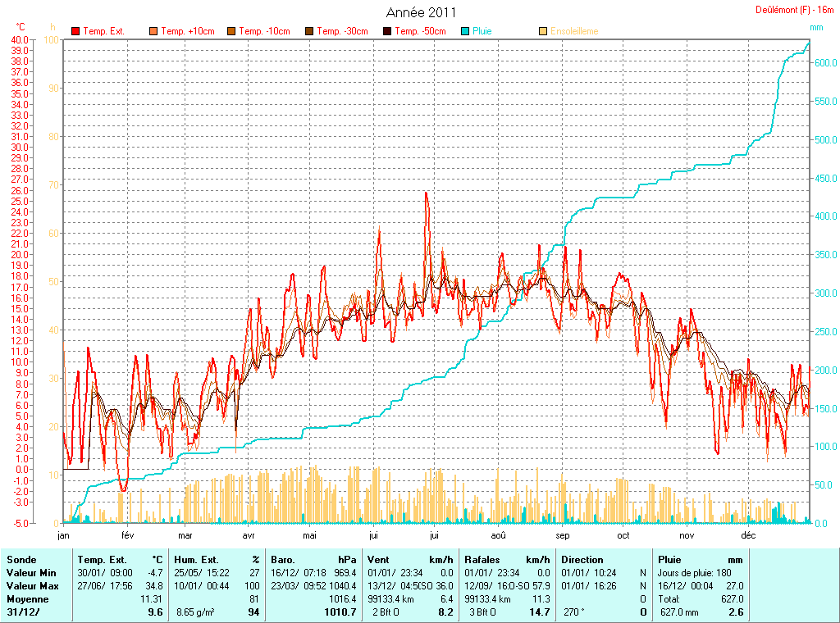Select the Temp. +10cm legend label
The image size is (840, 623).
coord(188,31)
